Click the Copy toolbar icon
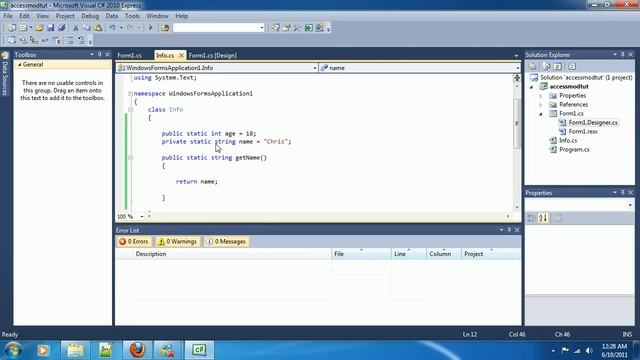This screenshot has height=360, width=640. (87, 28)
